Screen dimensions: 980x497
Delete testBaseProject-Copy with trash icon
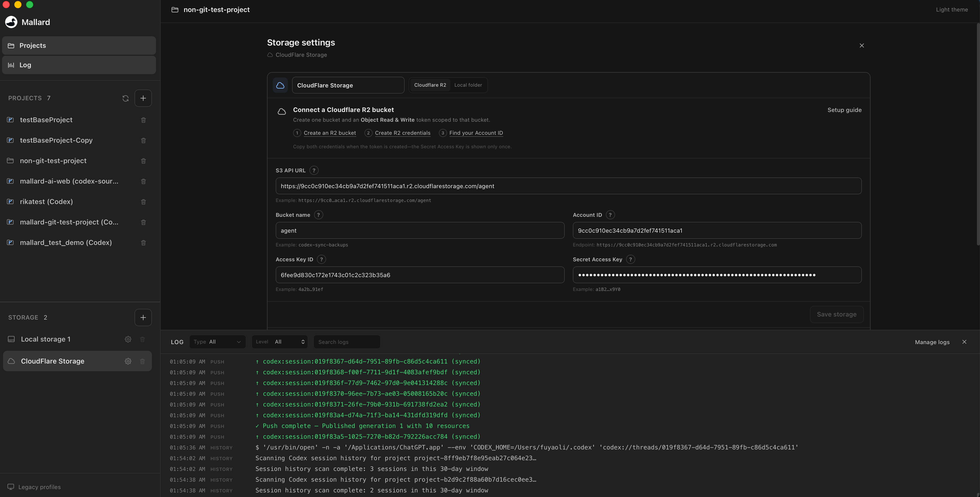pyautogui.click(x=143, y=140)
